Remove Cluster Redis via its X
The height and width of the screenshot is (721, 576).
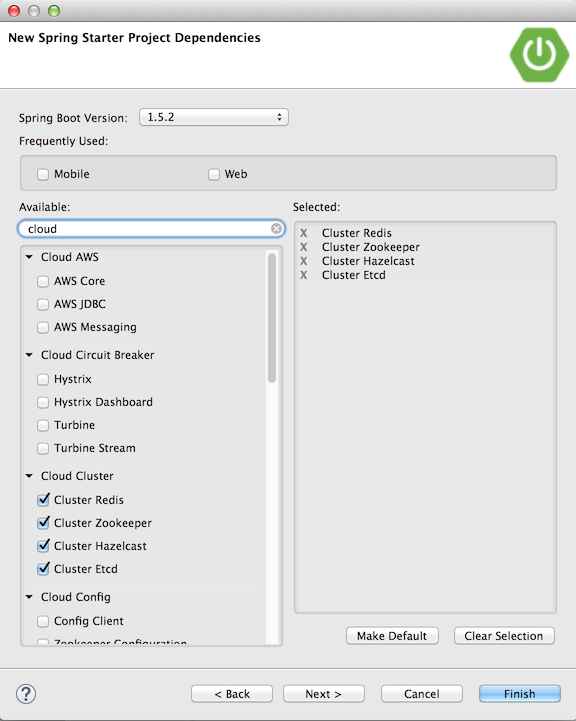coord(303,233)
